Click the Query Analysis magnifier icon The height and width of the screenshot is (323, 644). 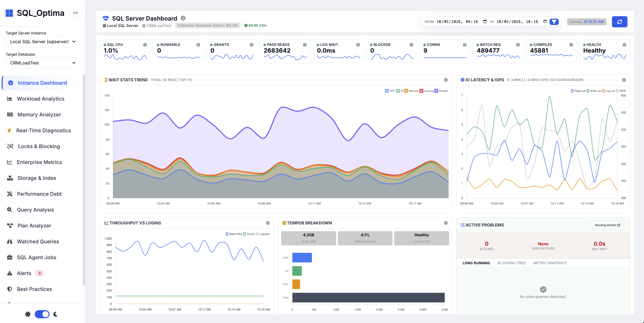(x=10, y=210)
